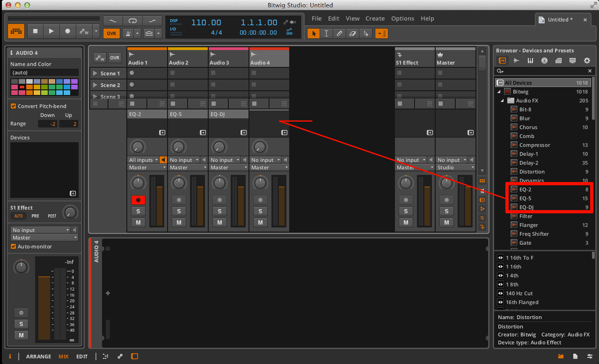The width and height of the screenshot is (599, 364).
Task: Switch browser to clips tab
Action: [558, 60]
